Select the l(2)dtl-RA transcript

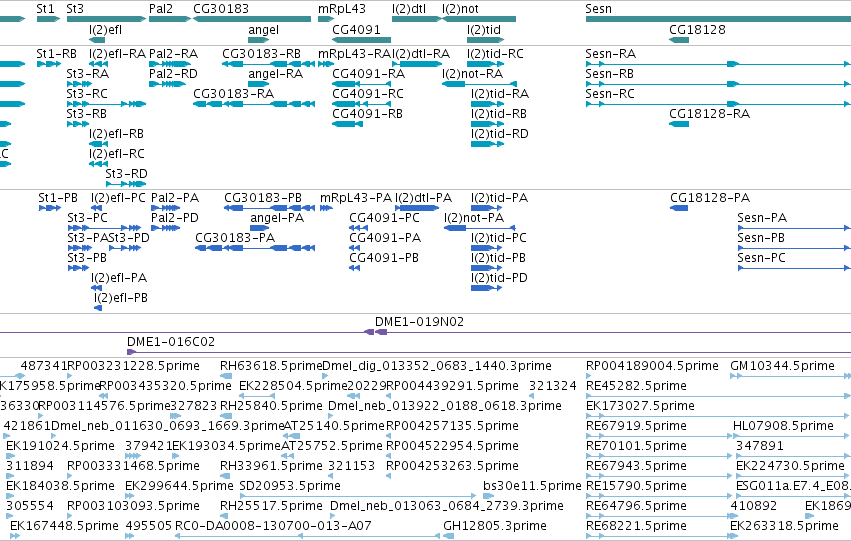tap(417, 64)
